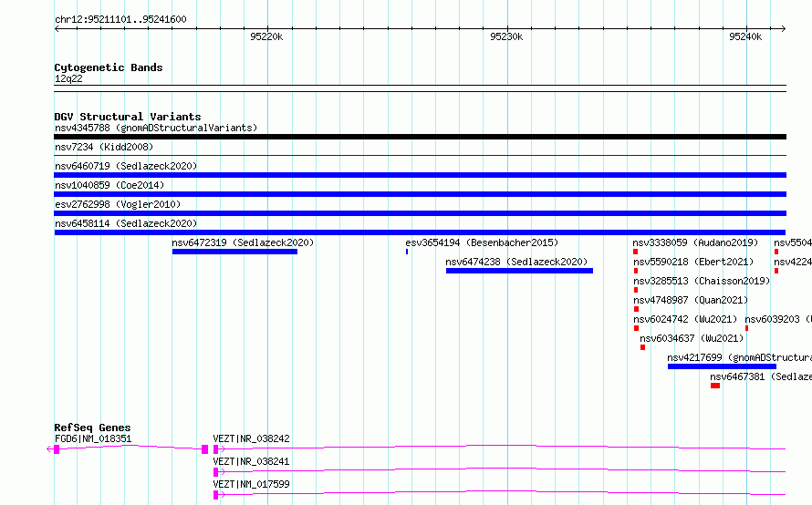Viewport: 812px width, 505px height.
Task: Click the red bar under nsv6467381
Action: pos(715,386)
